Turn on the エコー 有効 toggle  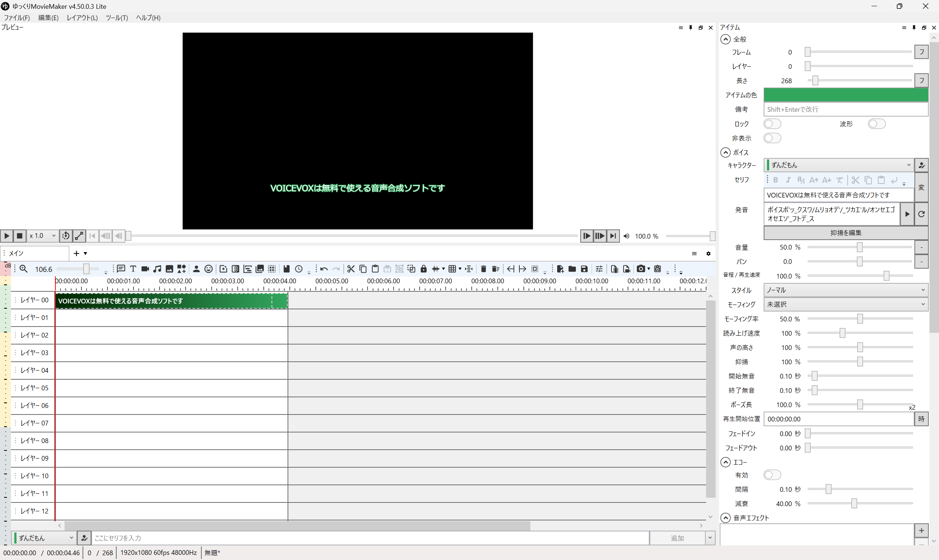point(772,475)
